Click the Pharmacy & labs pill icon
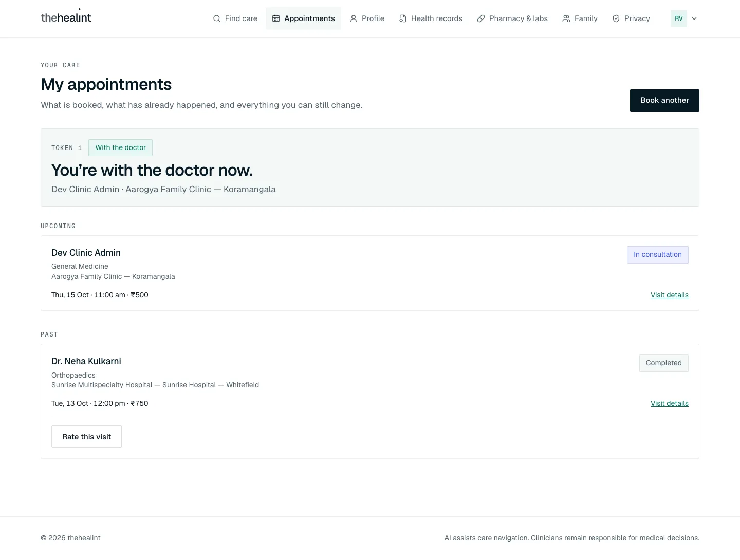The image size is (740, 560). [481, 18]
